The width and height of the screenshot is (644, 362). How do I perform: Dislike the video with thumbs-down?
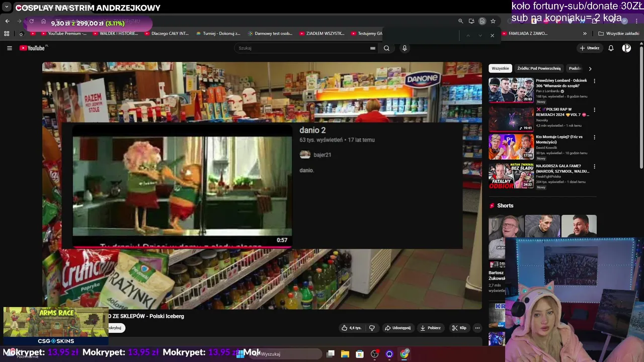(372, 328)
